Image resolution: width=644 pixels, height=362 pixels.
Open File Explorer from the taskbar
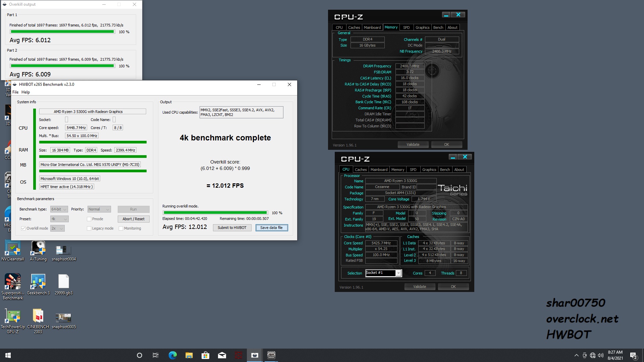189,355
